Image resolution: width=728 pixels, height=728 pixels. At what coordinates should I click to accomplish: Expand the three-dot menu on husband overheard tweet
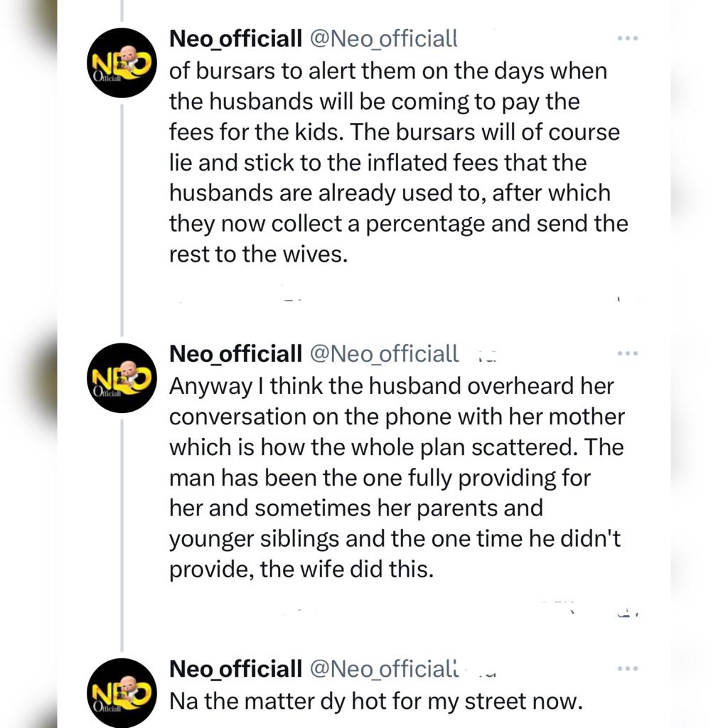pyautogui.click(x=627, y=353)
